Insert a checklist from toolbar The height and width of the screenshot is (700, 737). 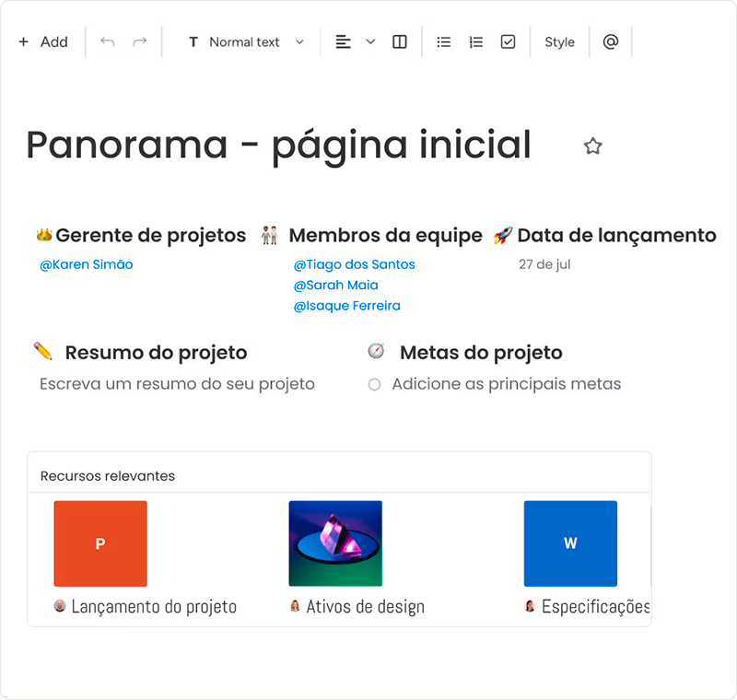click(x=508, y=42)
